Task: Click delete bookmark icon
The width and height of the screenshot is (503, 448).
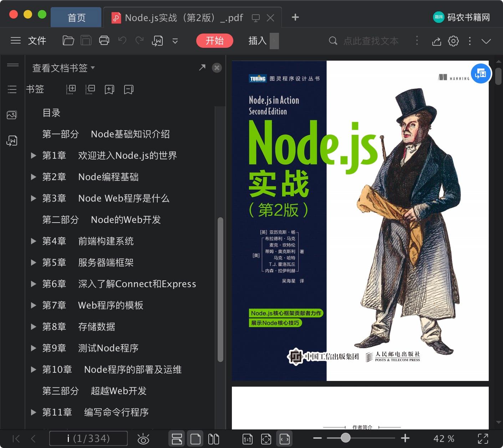Action: [129, 89]
